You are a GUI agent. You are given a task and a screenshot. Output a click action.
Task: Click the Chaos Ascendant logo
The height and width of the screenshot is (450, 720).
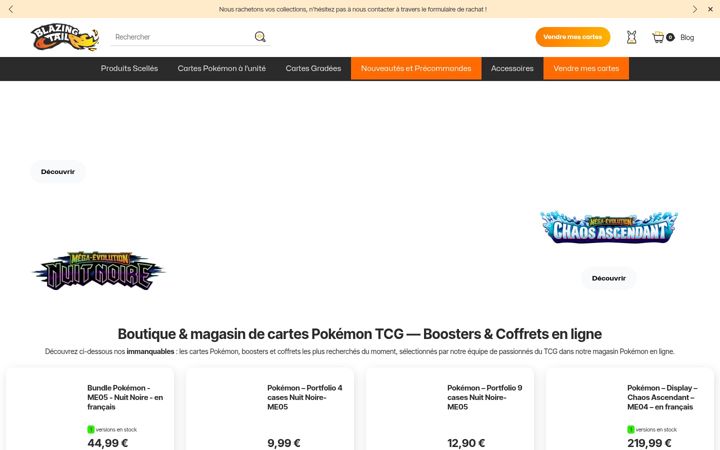click(x=609, y=227)
